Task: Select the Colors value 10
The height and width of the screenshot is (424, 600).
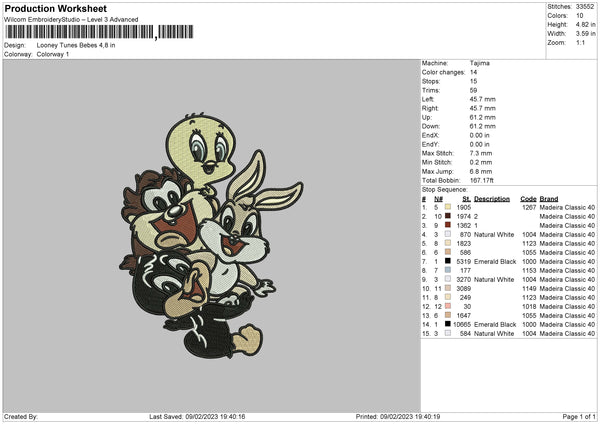Action: click(x=579, y=16)
